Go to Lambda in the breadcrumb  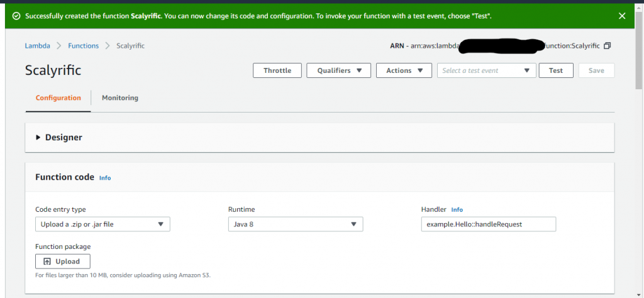pyautogui.click(x=37, y=46)
